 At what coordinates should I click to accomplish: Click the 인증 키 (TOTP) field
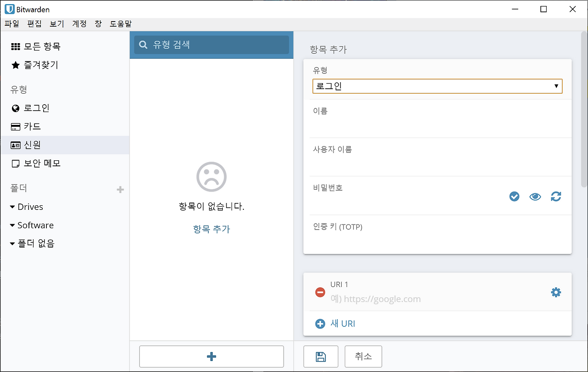(x=437, y=234)
